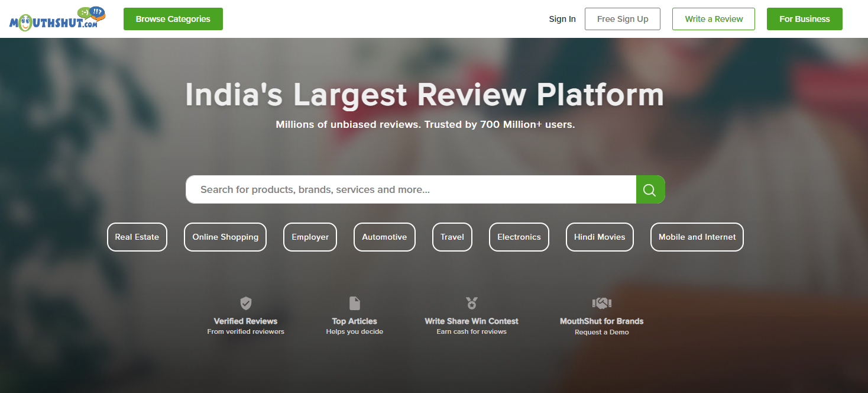Viewport: 868px width, 393px height.
Task: Focus the products and brands search field
Action: pos(411,189)
